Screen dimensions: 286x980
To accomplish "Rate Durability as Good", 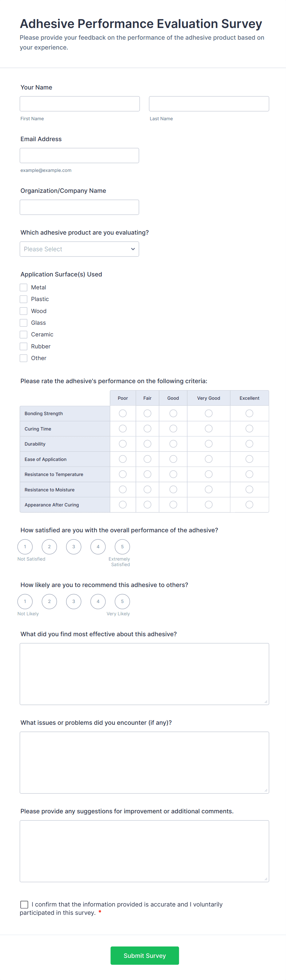I will pos(173,444).
